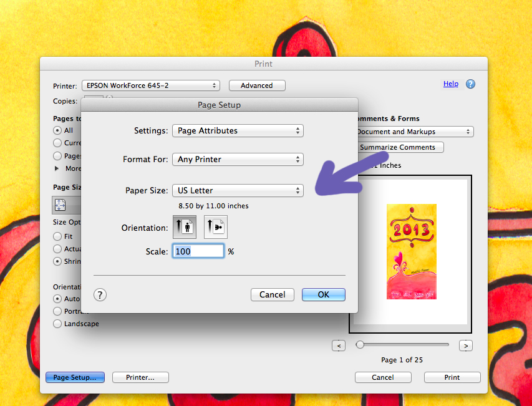Image resolution: width=532 pixels, height=406 pixels.
Task: Select landscape orientation icon in Page Setup
Action: tap(216, 227)
